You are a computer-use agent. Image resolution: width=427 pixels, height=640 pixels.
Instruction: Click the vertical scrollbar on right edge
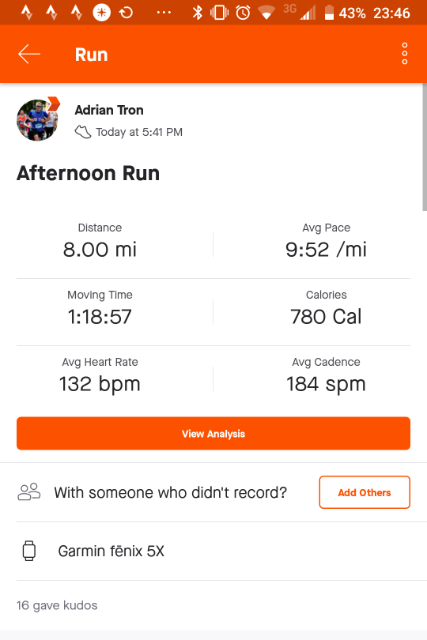coord(425,147)
